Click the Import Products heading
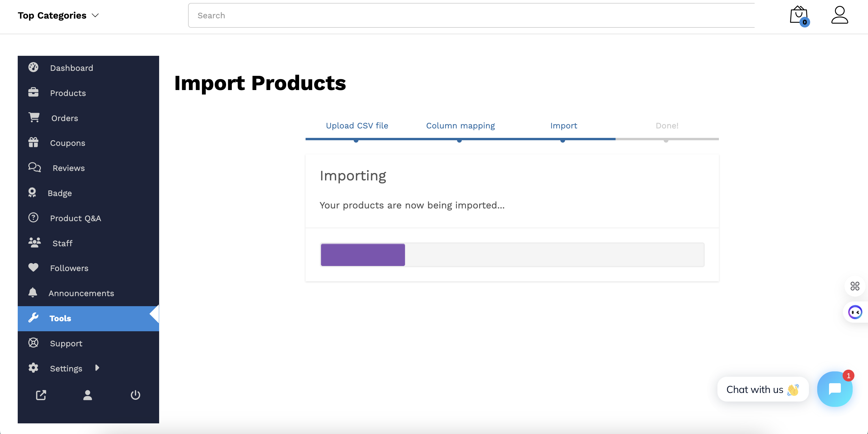This screenshot has width=868, height=434. [x=260, y=83]
